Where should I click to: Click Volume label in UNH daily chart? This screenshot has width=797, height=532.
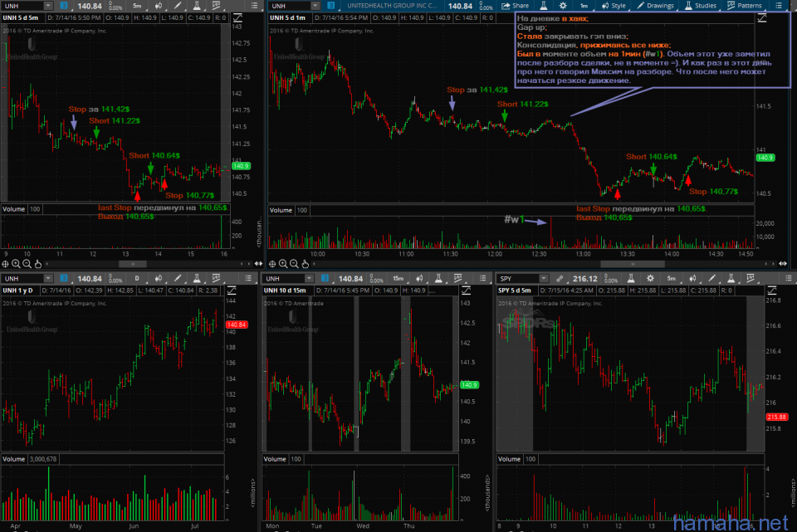(14, 459)
